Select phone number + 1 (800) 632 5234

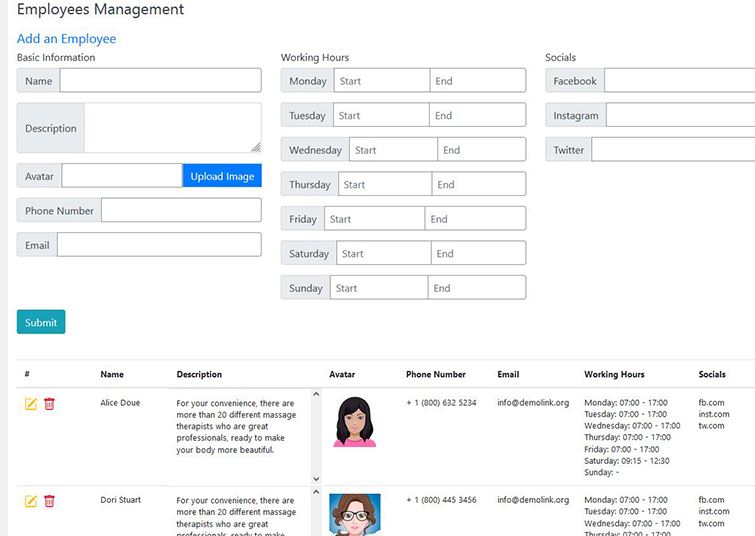441,403
